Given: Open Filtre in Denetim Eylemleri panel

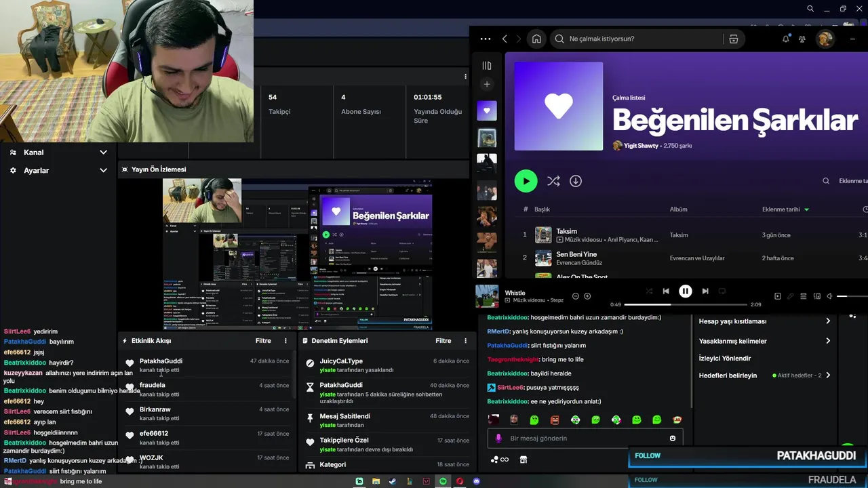Looking at the screenshot, I should 443,341.
